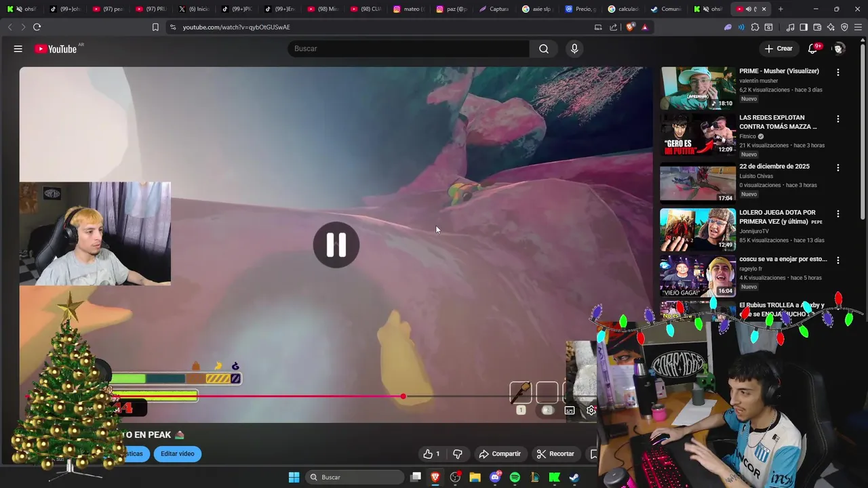
Task: Open the YouTube guide hamburger menu
Action: click(18, 49)
